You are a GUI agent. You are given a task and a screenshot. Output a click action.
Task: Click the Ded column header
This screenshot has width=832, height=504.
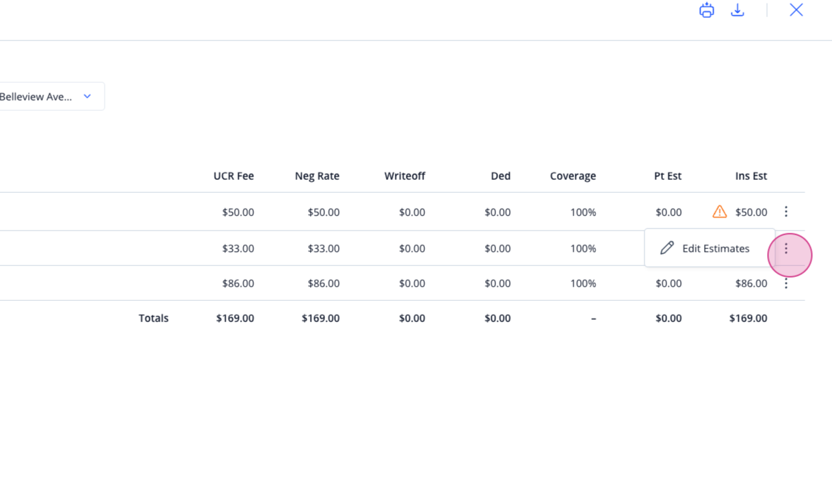500,176
